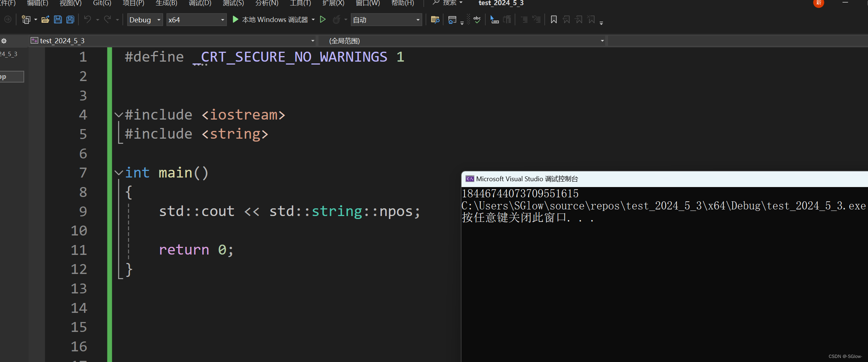
Task: Start debugging with the green run arrow
Action: 323,19
